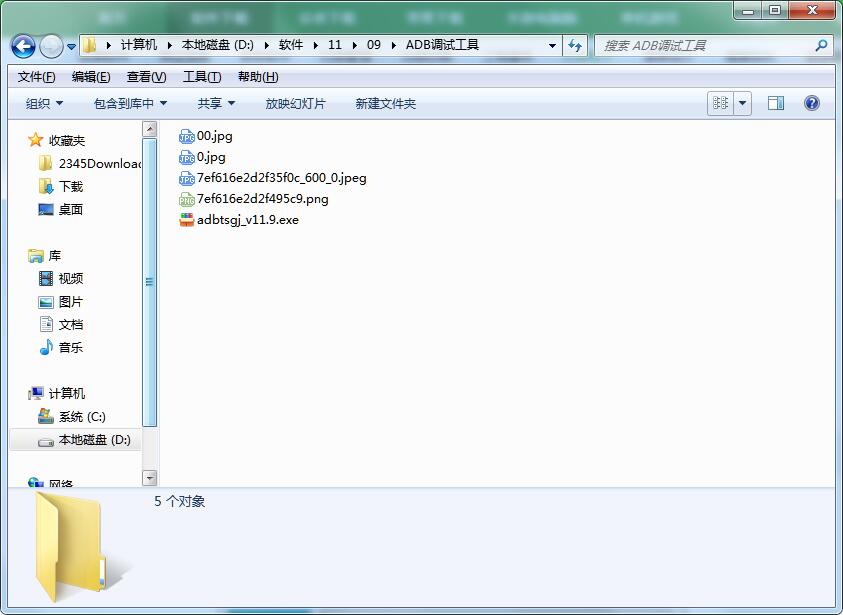Expand the arrow after 软件 in the breadcrumb

click(316, 45)
